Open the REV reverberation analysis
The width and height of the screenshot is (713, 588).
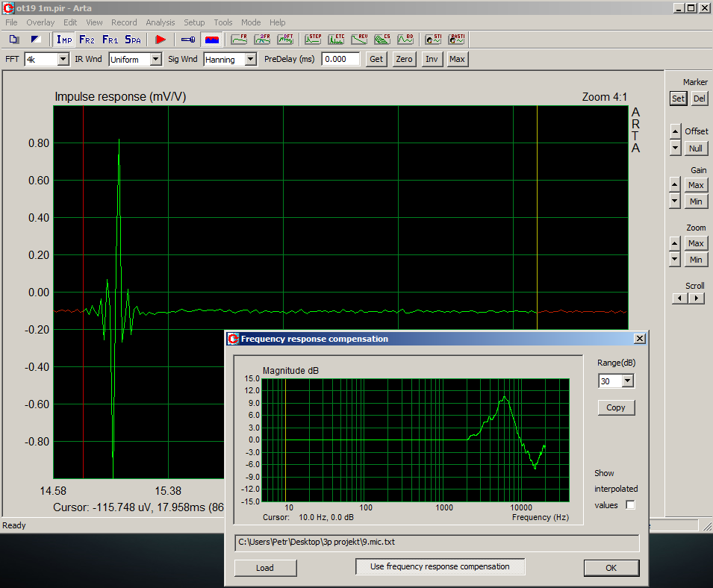click(x=359, y=40)
